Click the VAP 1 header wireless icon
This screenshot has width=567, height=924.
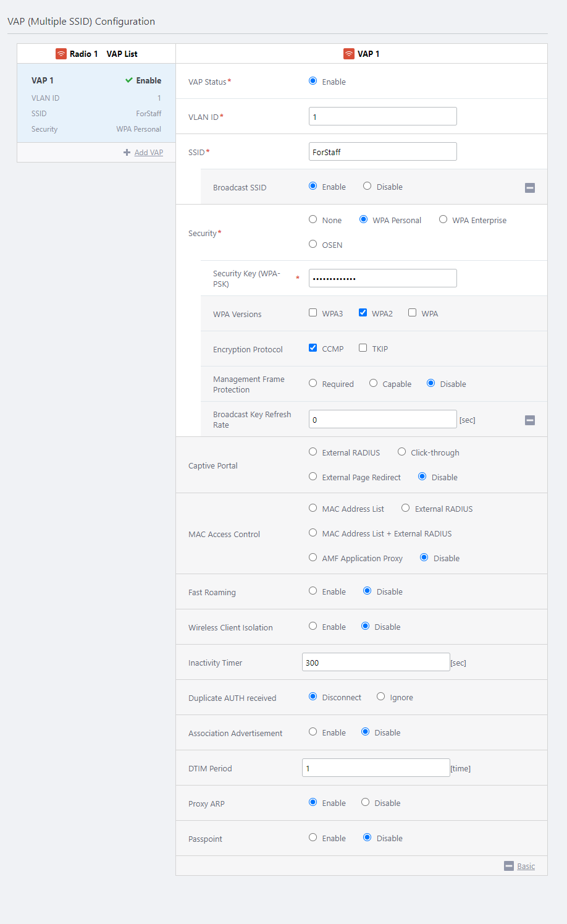349,54
